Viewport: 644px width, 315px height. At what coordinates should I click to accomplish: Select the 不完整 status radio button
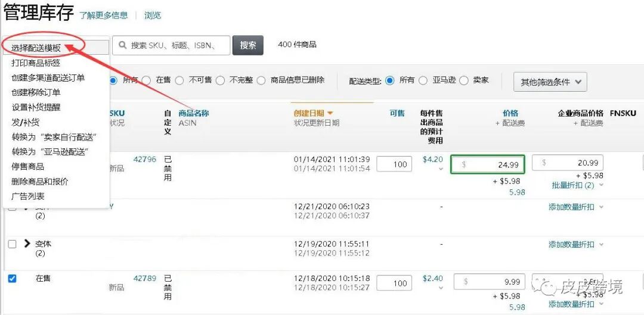(x=221, y=80)
